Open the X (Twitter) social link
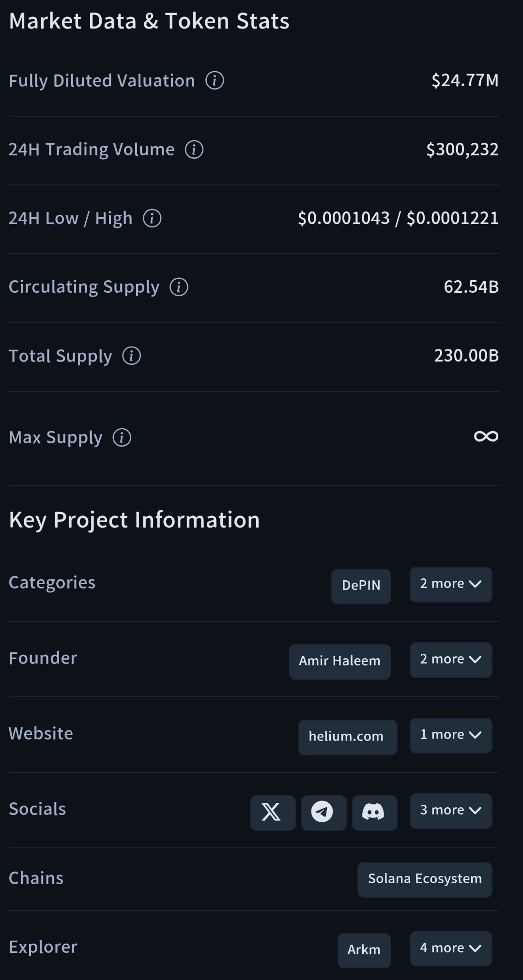The width and height of the screenshot is (523, 980). [272, 813]
